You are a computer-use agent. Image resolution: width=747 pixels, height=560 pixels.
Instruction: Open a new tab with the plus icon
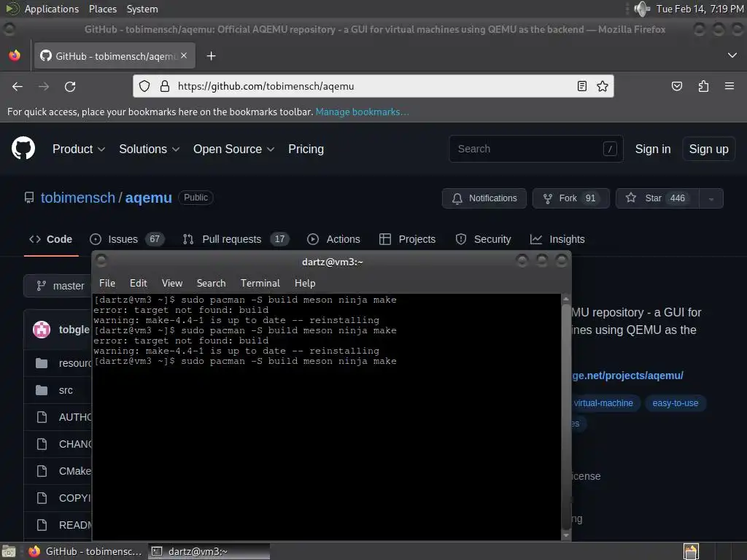point(211,56)
